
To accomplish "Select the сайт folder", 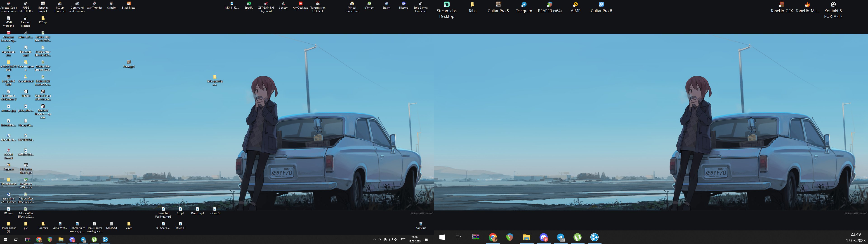I will point(129,226).
